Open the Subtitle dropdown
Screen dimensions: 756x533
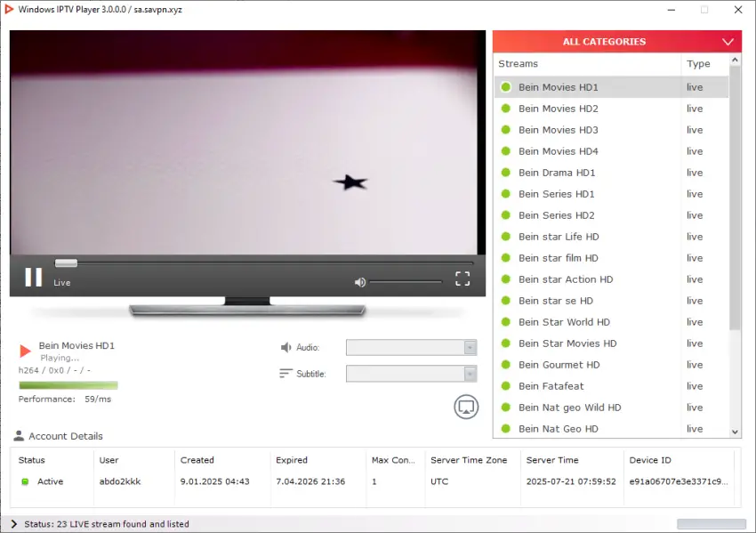pyautogui.click(x=411, y=374)
